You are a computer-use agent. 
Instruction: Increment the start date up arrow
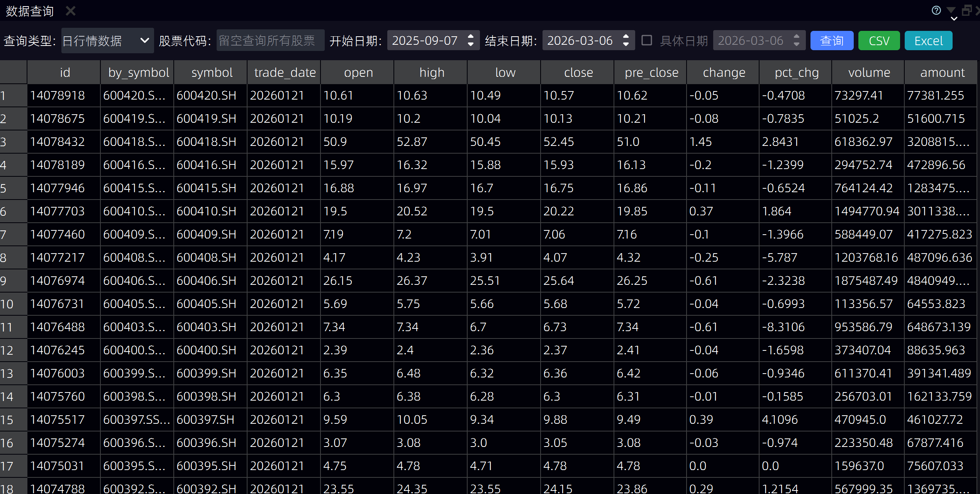470,37
